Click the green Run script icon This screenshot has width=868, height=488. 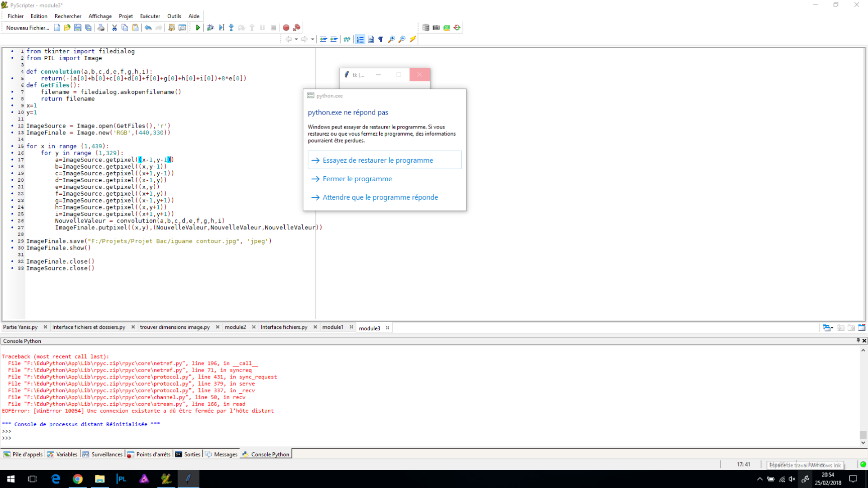point(198,28)
